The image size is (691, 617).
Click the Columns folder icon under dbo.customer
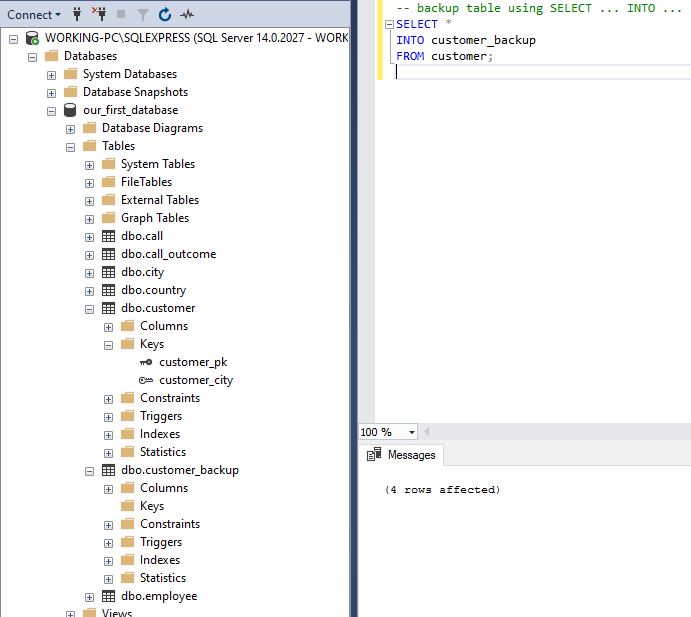[127, 326]
